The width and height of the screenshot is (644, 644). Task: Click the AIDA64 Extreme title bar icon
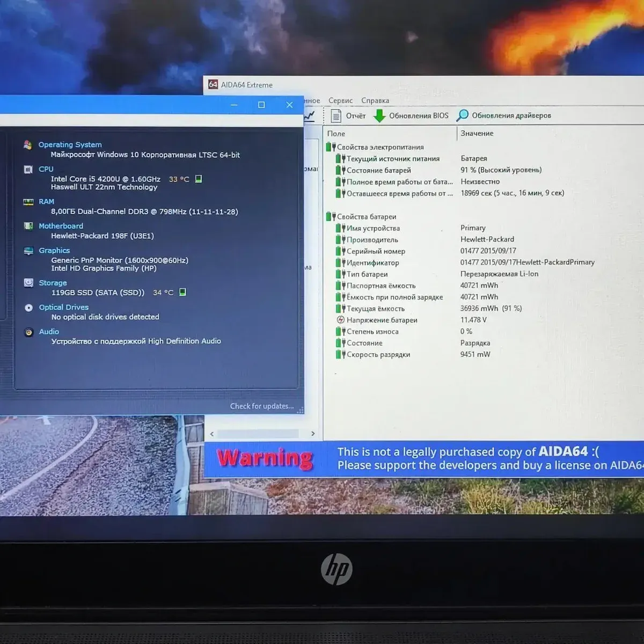point(213,85)
